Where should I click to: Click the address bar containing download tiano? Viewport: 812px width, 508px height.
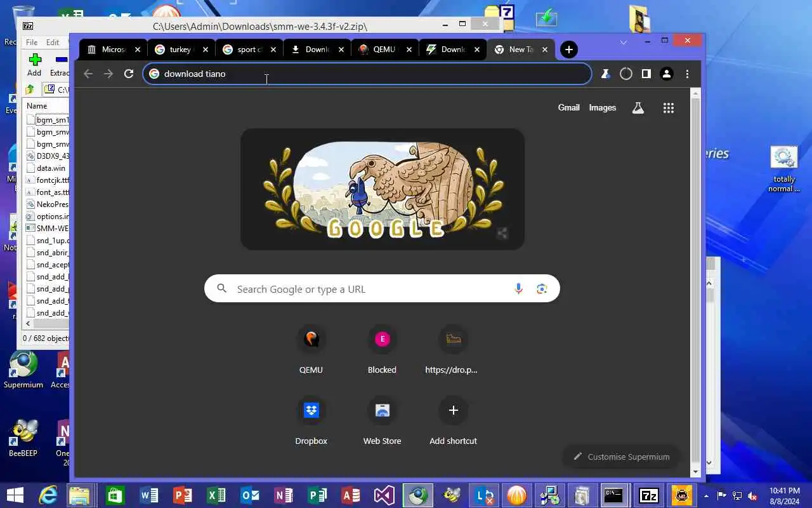click(367, 74)
